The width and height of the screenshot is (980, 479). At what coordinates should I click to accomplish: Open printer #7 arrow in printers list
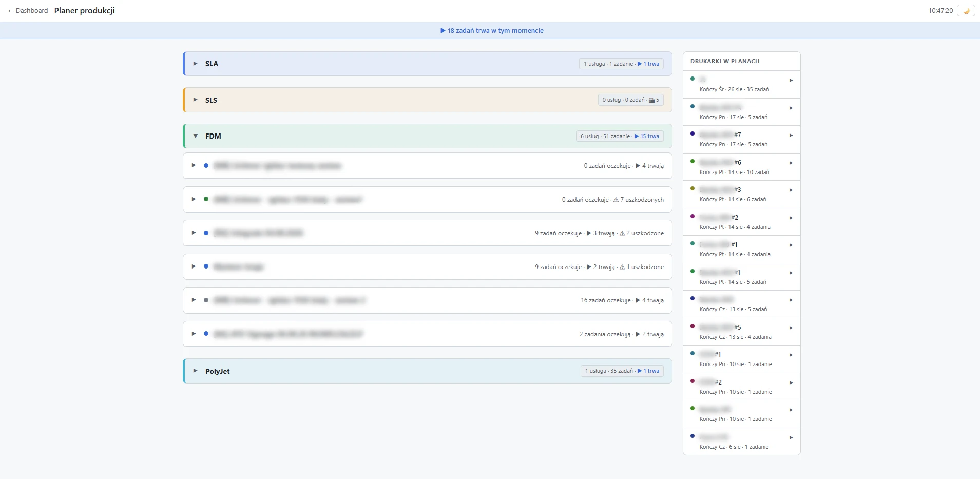pos(791,136)
